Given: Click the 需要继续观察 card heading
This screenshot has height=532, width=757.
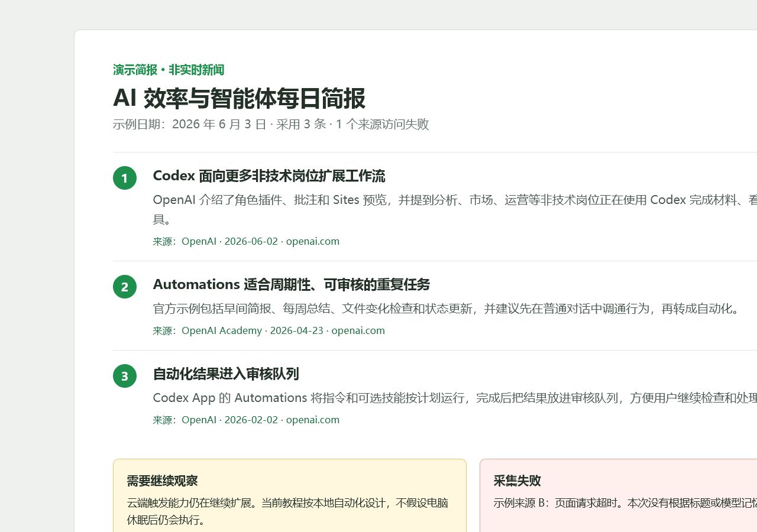Looking at the screenshot, I should [x=162, y=481].
